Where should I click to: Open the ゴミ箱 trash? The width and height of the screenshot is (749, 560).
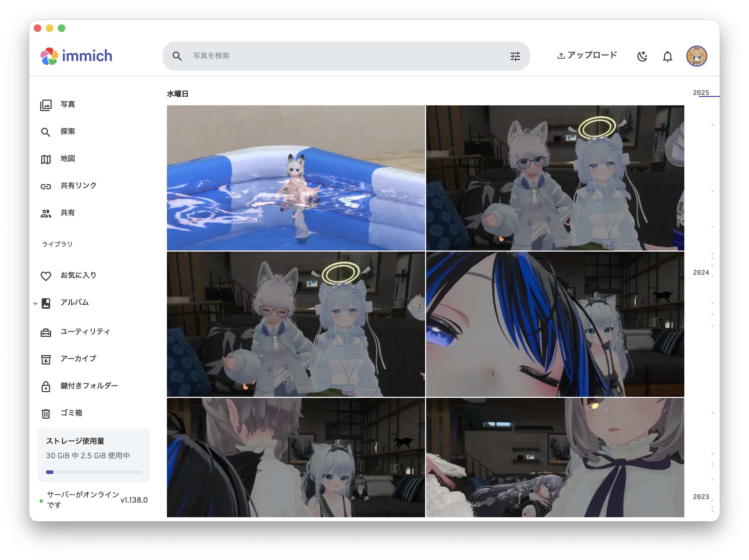point(71,413)
